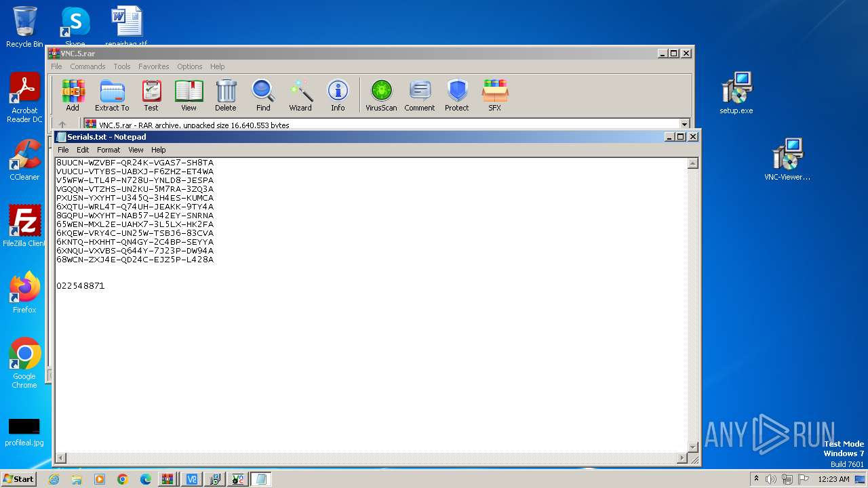Open the Wizard tool in WinRAR
Screen dimensions: 868x488
point(300,95)
